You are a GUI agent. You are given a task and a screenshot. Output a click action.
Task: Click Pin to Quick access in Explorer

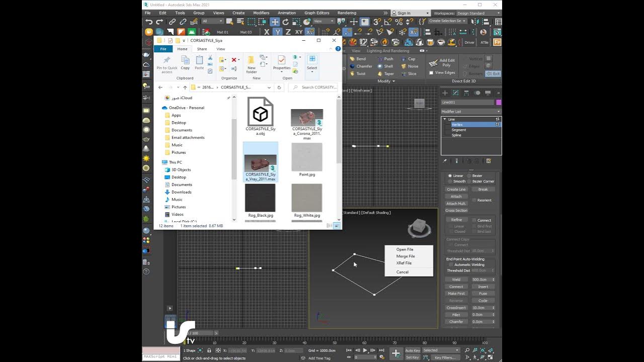coord(167,65)
